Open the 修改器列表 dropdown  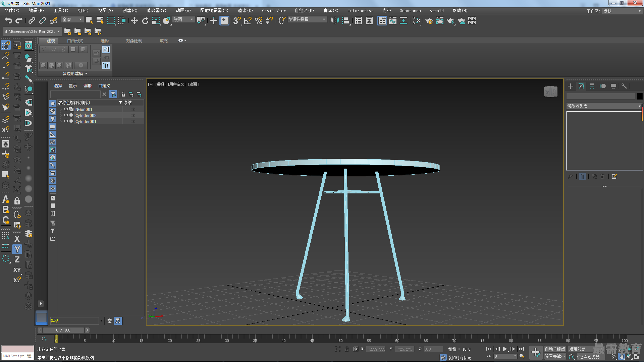(x=604, y=106)
